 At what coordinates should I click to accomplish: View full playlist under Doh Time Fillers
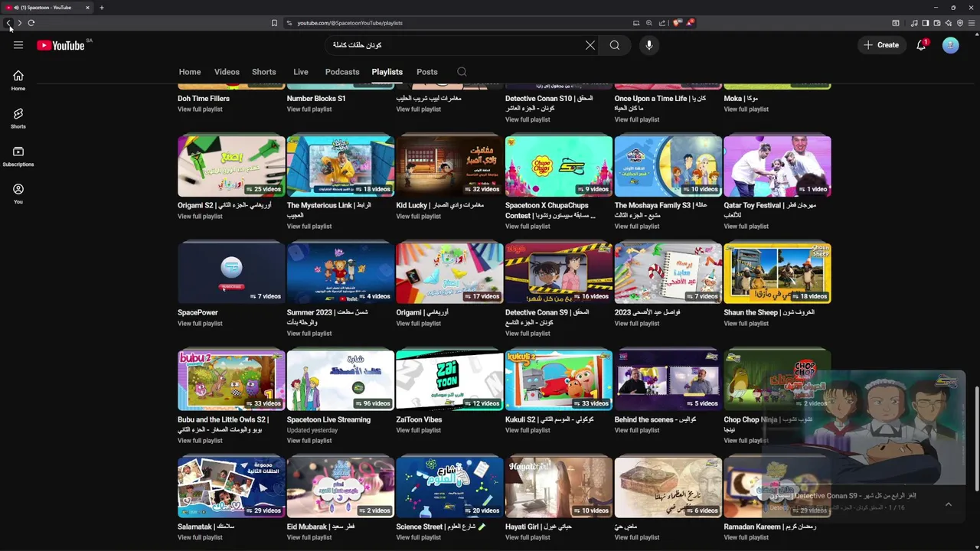point(200,109)
